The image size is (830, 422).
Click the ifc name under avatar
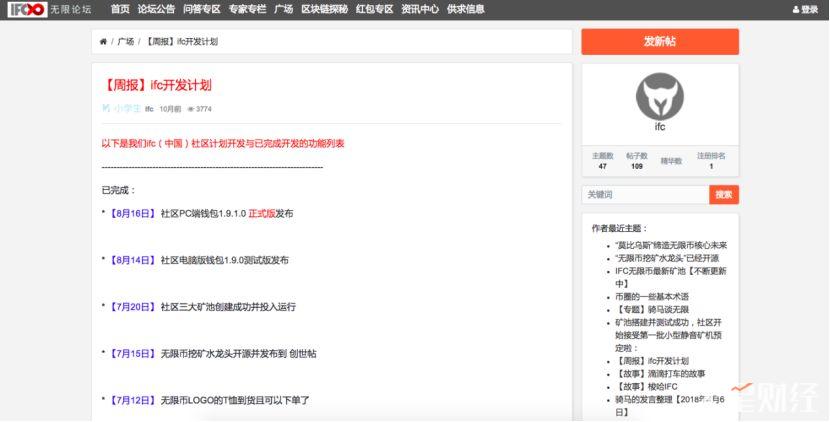pyautogui.click(x=660, y=127)
